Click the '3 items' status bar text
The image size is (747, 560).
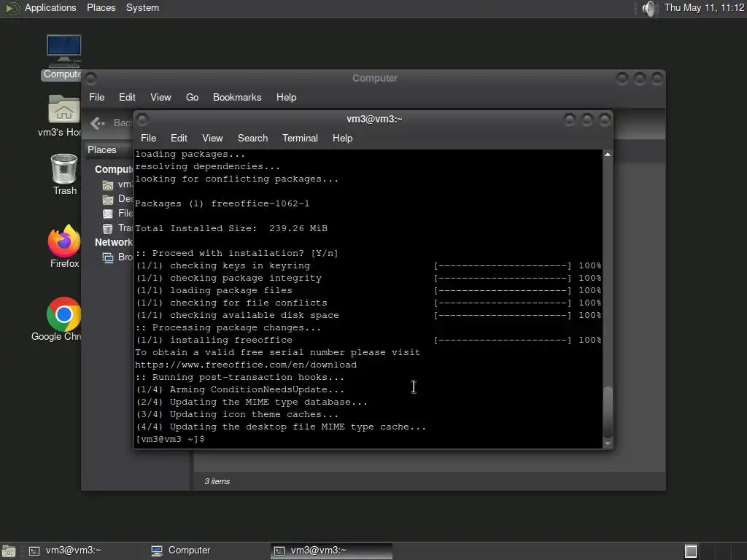click(217, 481)
